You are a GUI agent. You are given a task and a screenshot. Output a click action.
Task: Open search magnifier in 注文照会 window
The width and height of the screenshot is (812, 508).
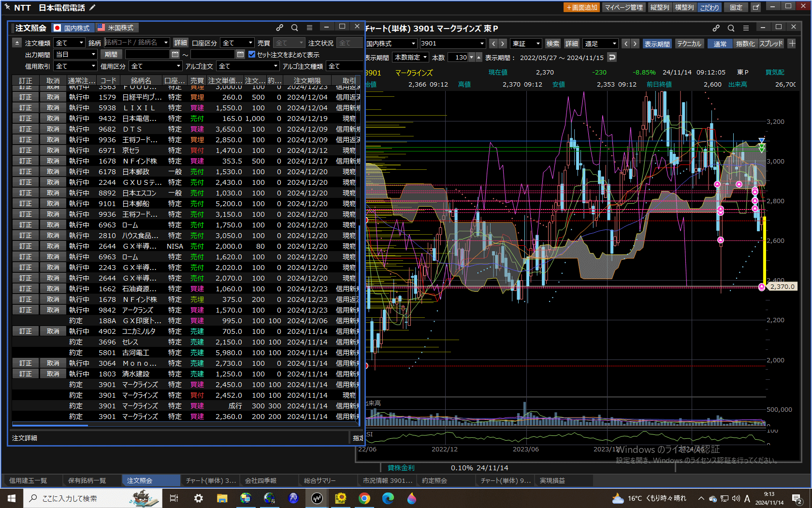(294, 28)
